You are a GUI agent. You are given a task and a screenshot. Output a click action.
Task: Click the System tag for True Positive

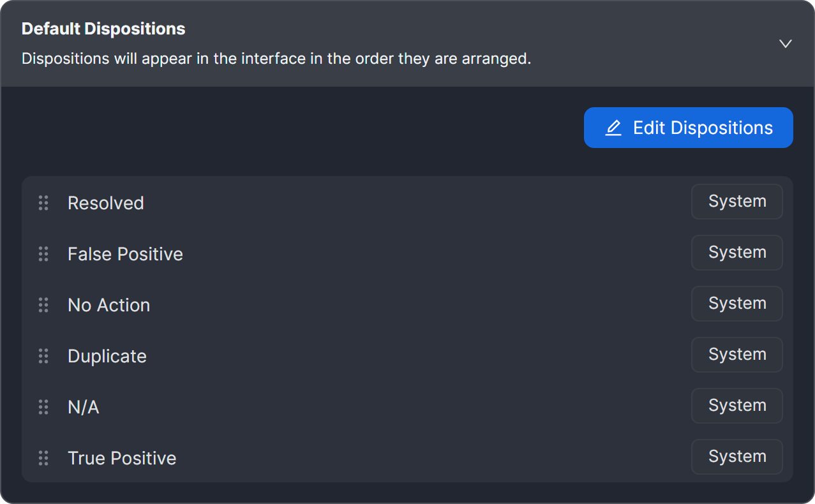click(736, 457)
